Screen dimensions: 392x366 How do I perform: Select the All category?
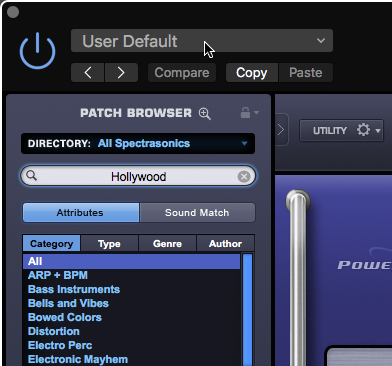pos(131,261)
